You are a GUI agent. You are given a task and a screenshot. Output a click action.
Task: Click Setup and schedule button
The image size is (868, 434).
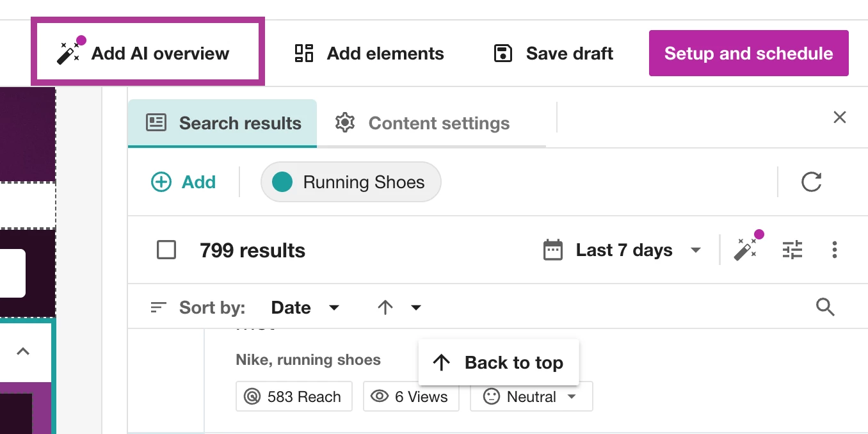(x=748, y=53)
